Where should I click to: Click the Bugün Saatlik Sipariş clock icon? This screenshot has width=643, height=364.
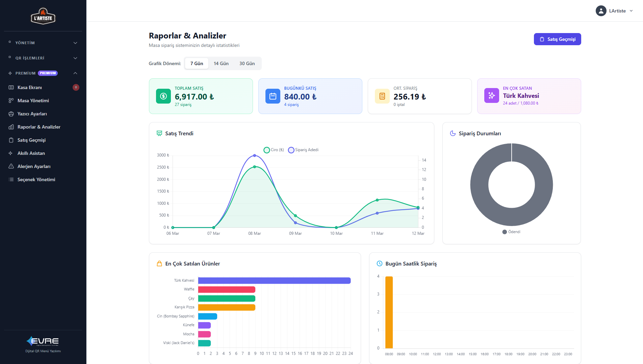click(380, 263)
